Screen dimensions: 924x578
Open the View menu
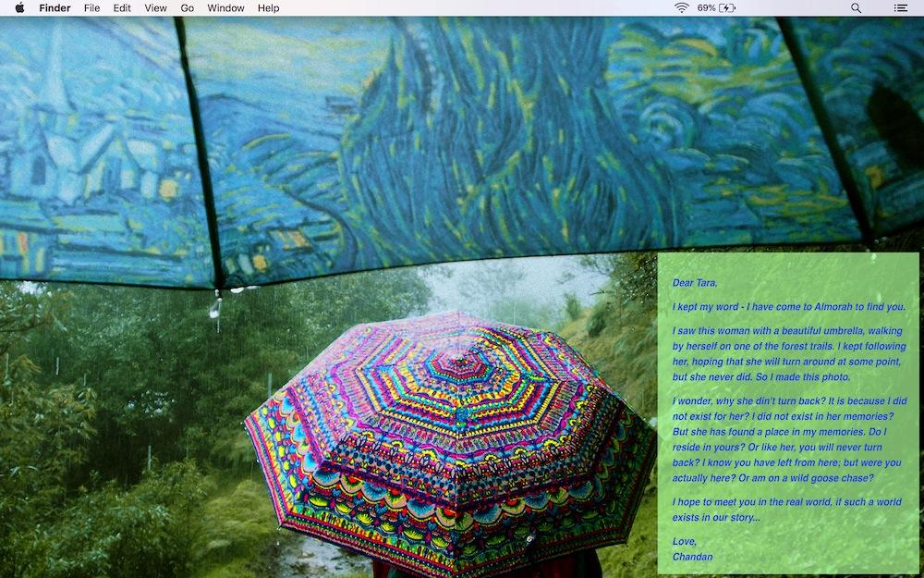point(155,7)
